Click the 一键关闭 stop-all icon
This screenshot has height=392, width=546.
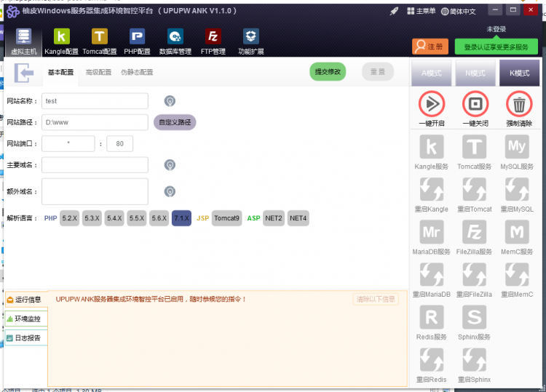point(475,105)
